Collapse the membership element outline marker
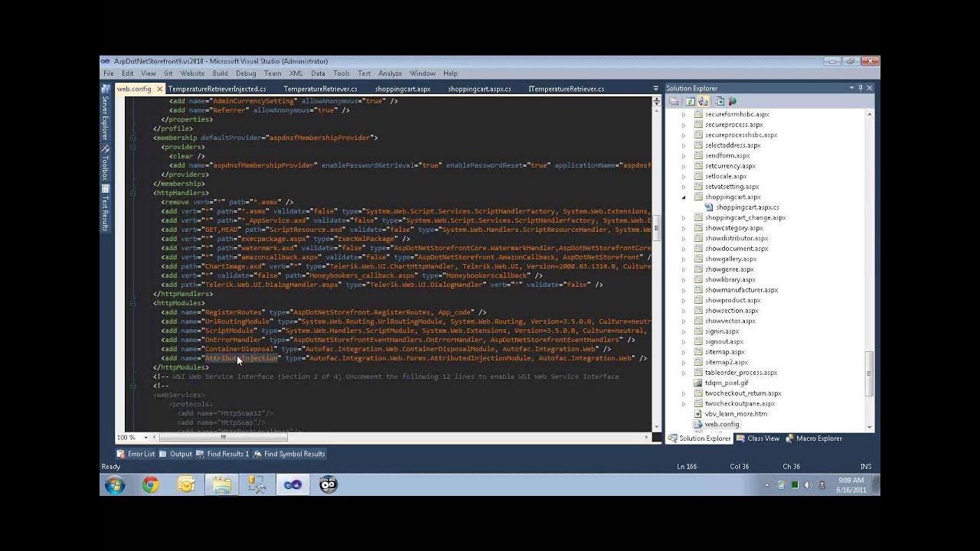This screenshot has height=551, width=980. pos(133,138)
